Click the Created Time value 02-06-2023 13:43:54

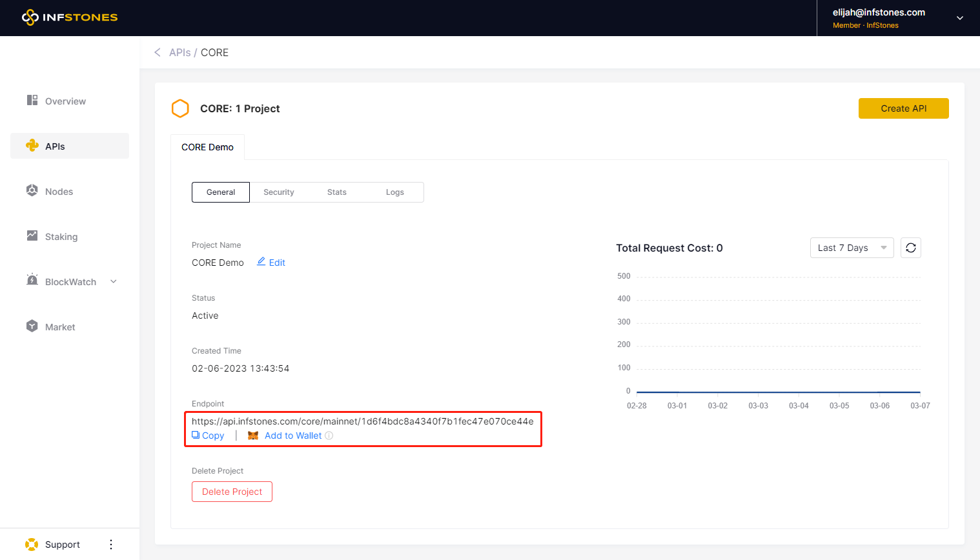(241, 368)
